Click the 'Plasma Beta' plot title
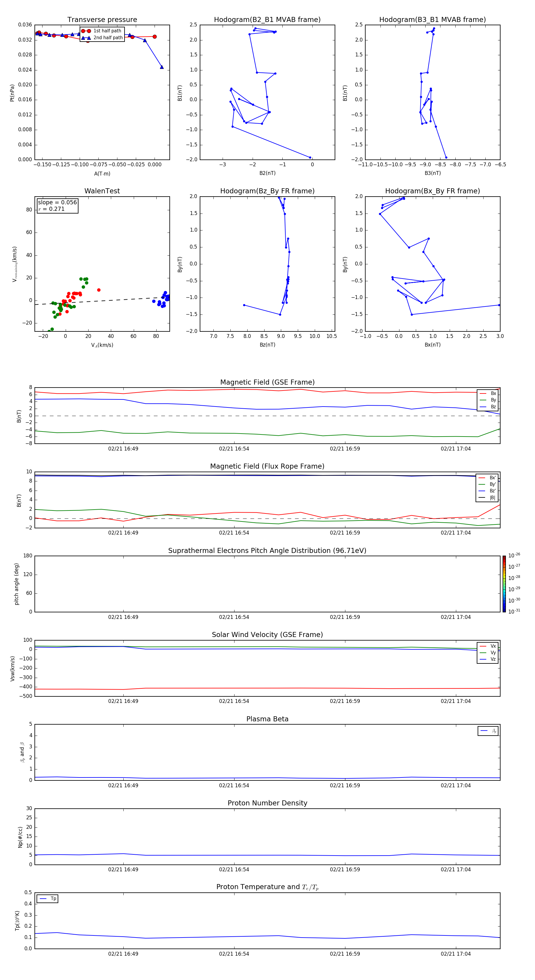The image size is (535, 980). [x=267, y=719]
